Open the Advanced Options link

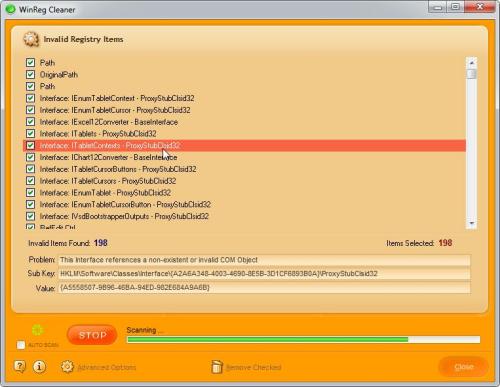pyautogui.click(x=107, y=367)
